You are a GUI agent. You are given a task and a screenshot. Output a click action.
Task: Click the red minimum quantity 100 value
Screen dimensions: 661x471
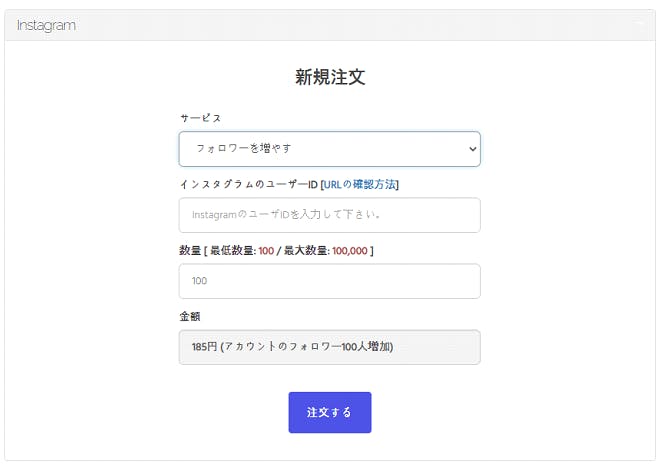(266, 251)
